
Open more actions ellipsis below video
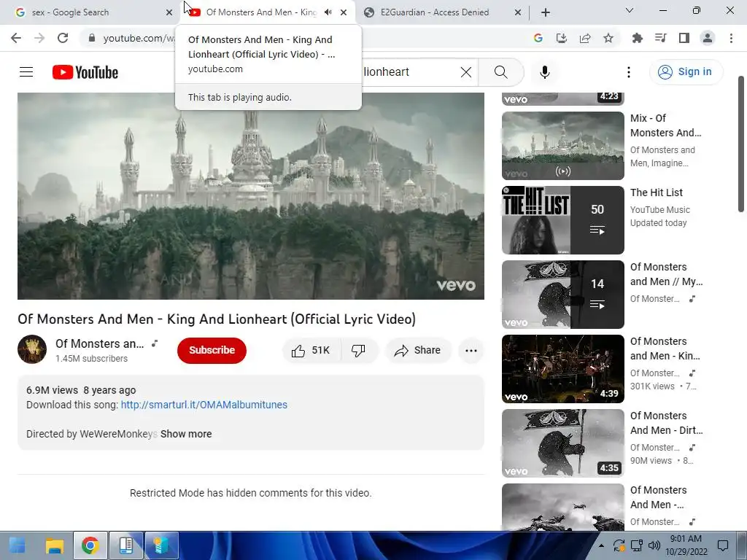[471, 351]
